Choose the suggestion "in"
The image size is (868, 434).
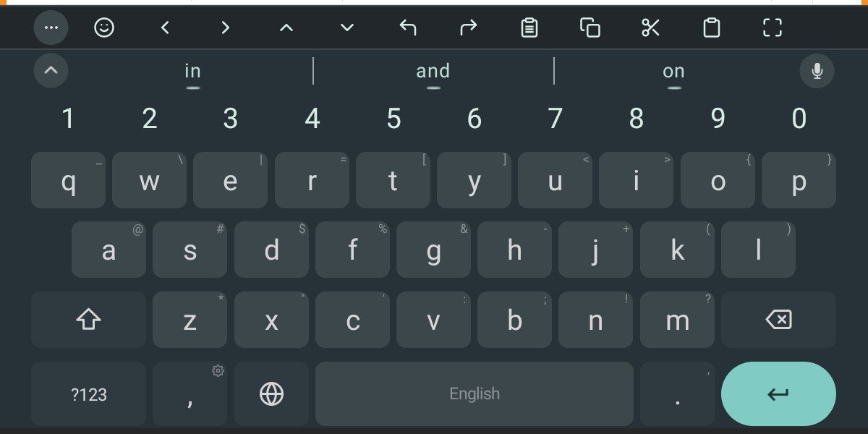tap(192, 71)
